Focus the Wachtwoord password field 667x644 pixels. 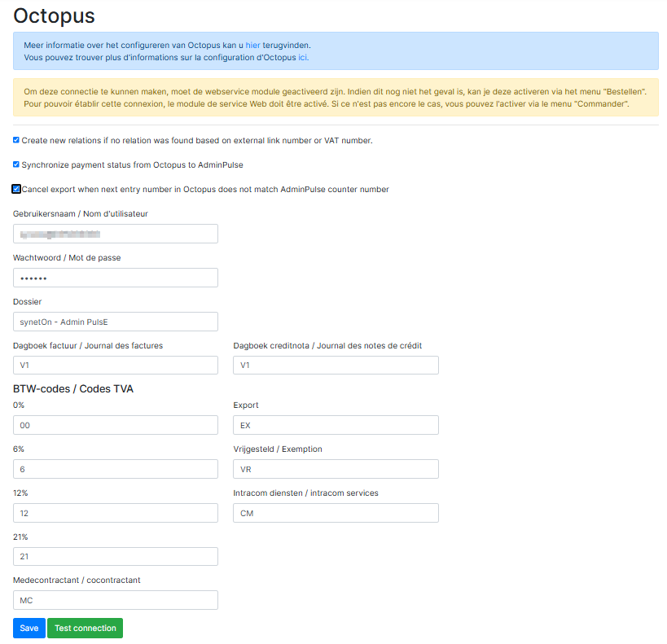[116, 278]
